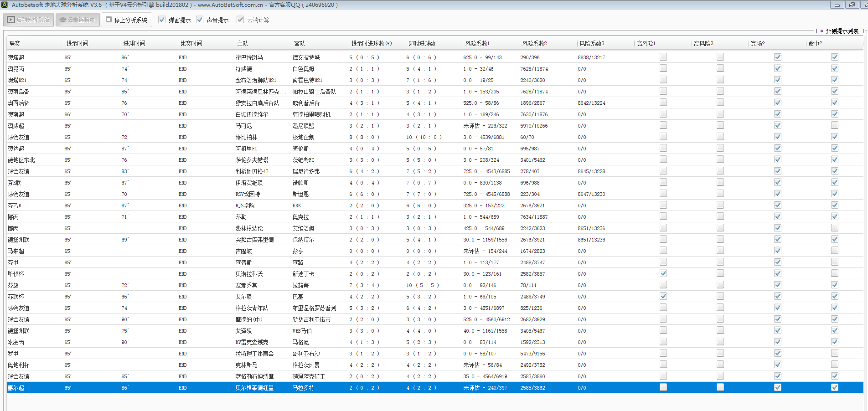Uncheck 高风险1 for the 斯伐杯 match
Viewport: 868px width, 411px height.
663,273
